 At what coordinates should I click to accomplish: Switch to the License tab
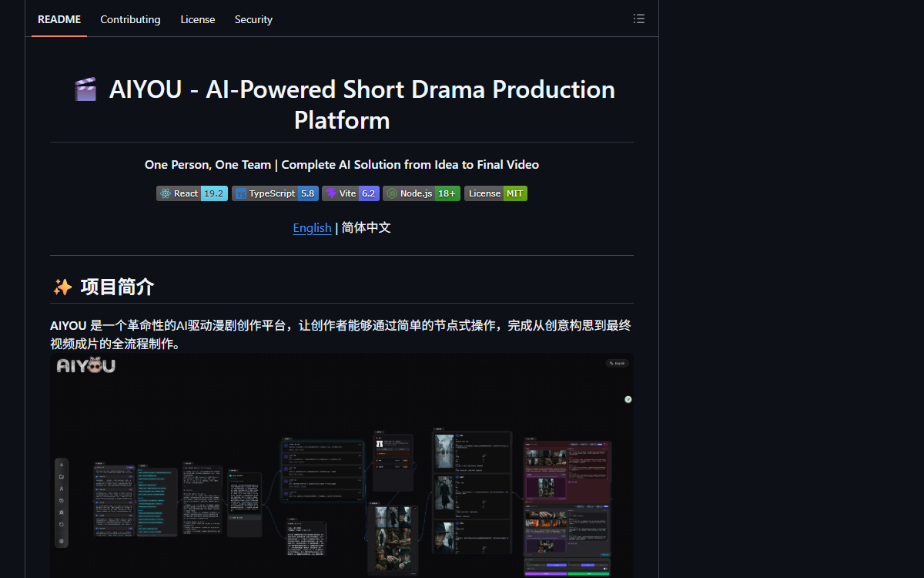(x=198, y=19)
